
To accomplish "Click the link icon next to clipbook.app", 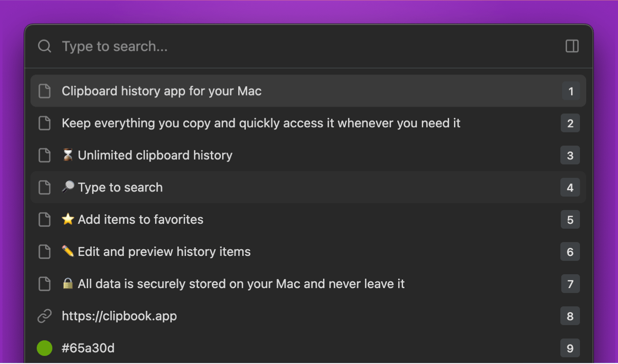I will [44, 316].
